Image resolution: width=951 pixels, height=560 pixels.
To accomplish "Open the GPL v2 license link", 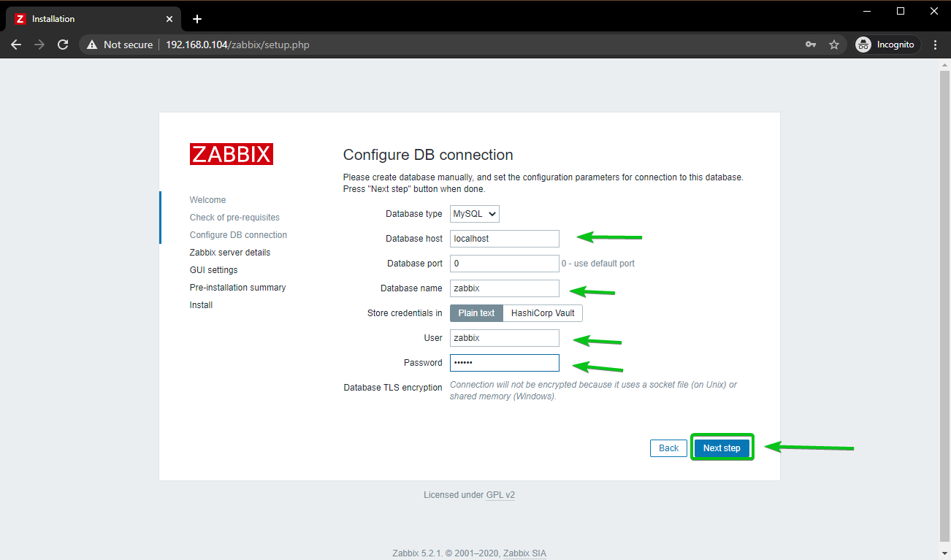I will tap(500, 495).
